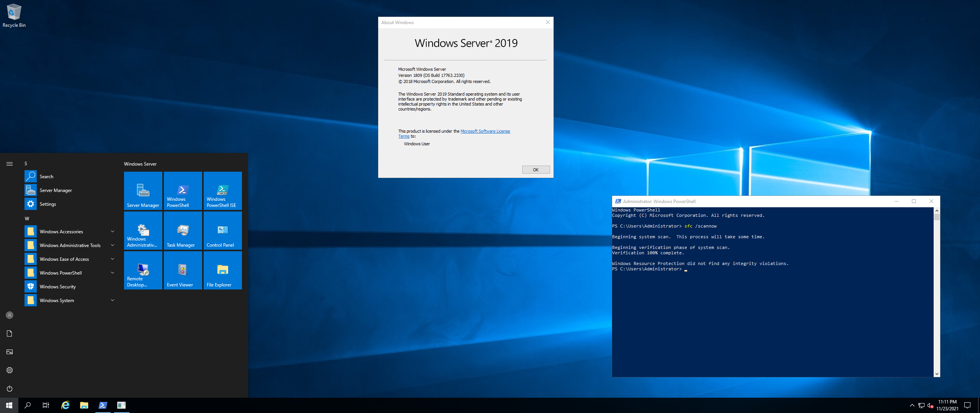The height and width of the screenshot is (413, 980).
Task: Open the clock showing 11:11 PM
Action: click(947, 405)
